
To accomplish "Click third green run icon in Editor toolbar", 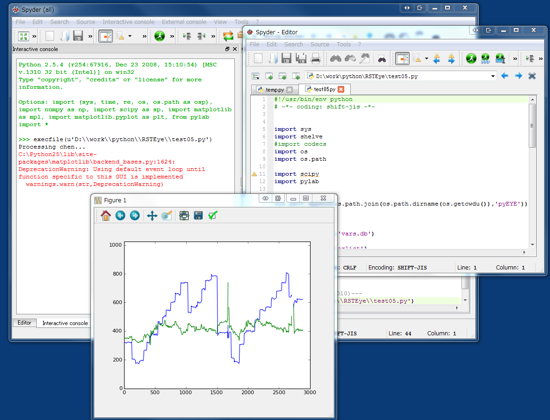I will point(500,58).
